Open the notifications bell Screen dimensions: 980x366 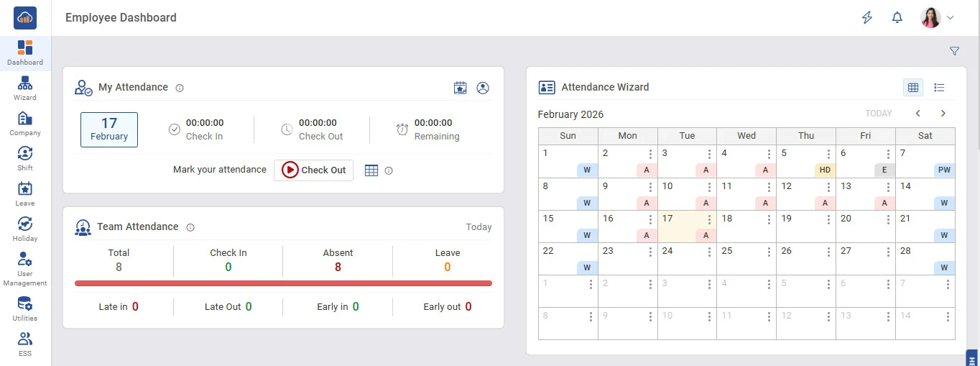click(x=897, y=18)
